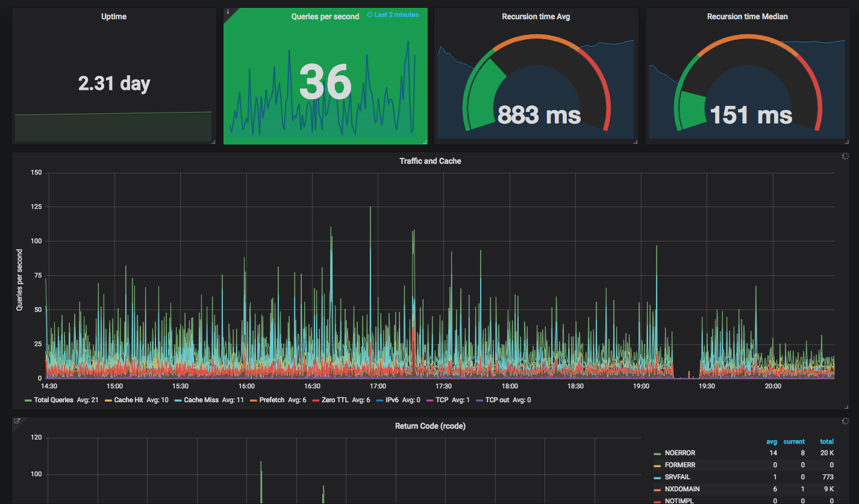This screenshot has height=504, width=859.
Task: Click the 150 y-axis label in Traffic chart
Action: coord(36,173)
